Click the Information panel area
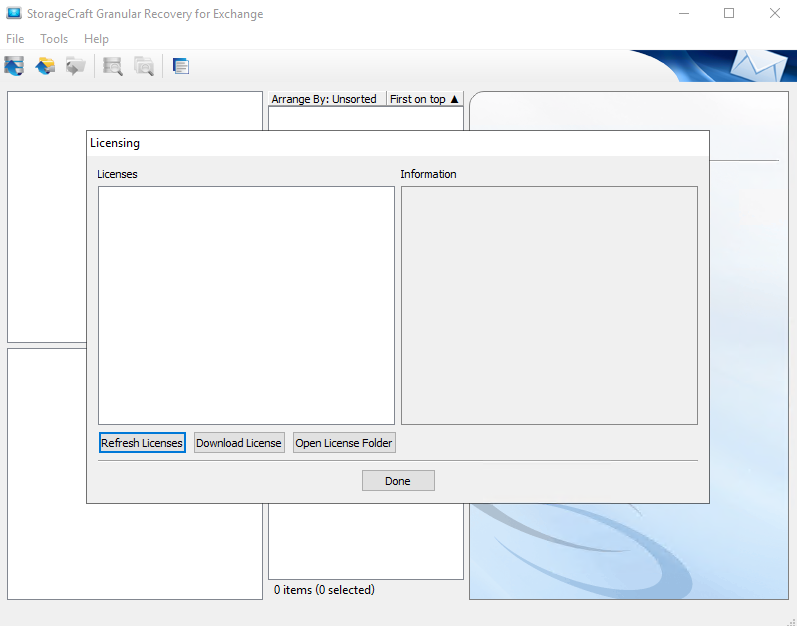Image resolution: width=797 pixels, height=626 pixels. click(549, 305)
